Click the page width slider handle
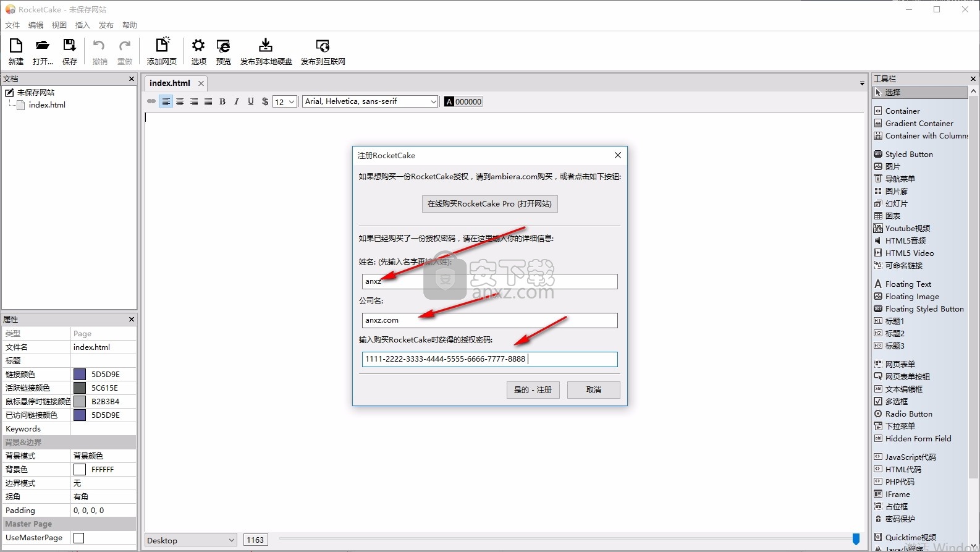The height and width of the screenshot is (552, 980). click(856, 540)
